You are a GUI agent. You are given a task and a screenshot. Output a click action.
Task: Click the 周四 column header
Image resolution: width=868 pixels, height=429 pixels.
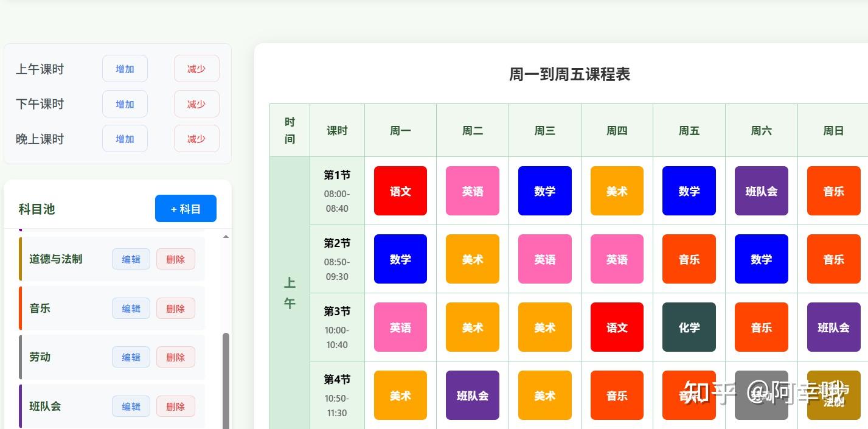pyautogui.click(x=617, y=130)
